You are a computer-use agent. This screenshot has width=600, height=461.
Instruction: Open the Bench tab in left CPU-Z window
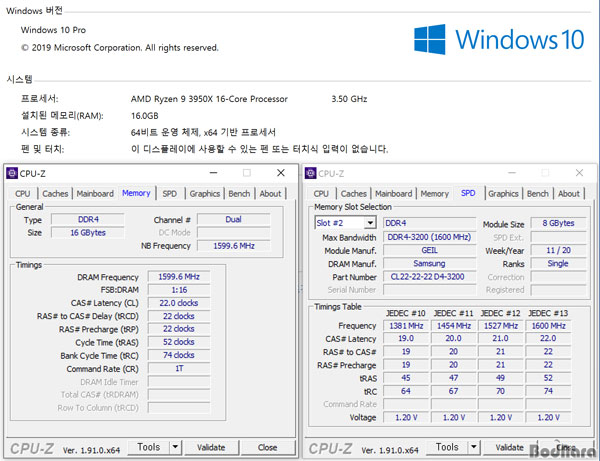point(239,194)
